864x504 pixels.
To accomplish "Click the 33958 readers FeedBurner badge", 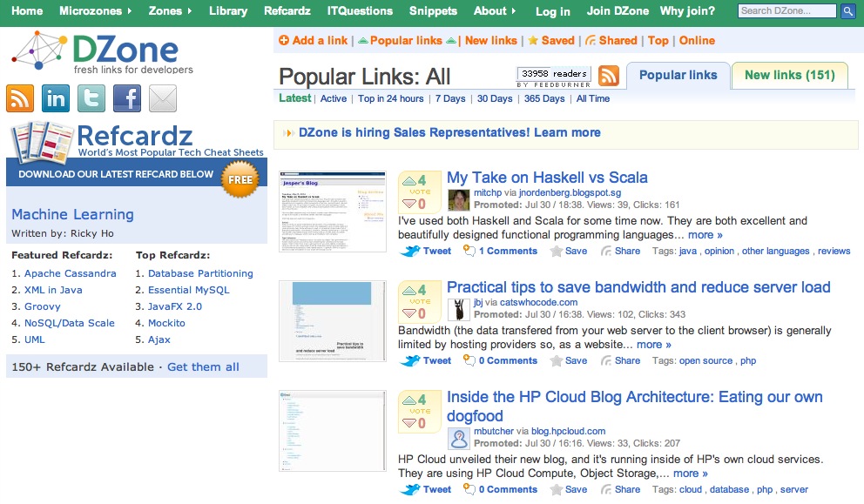I will 554,77.
